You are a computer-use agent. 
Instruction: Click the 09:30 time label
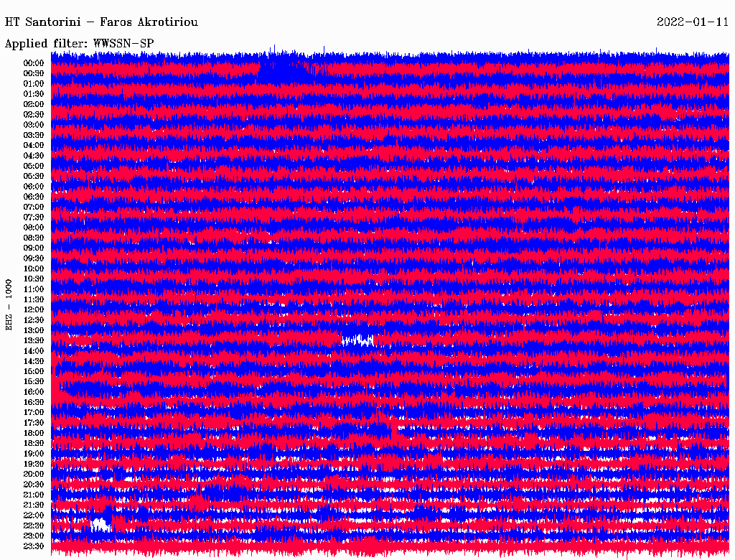click(x=34, y=258)
